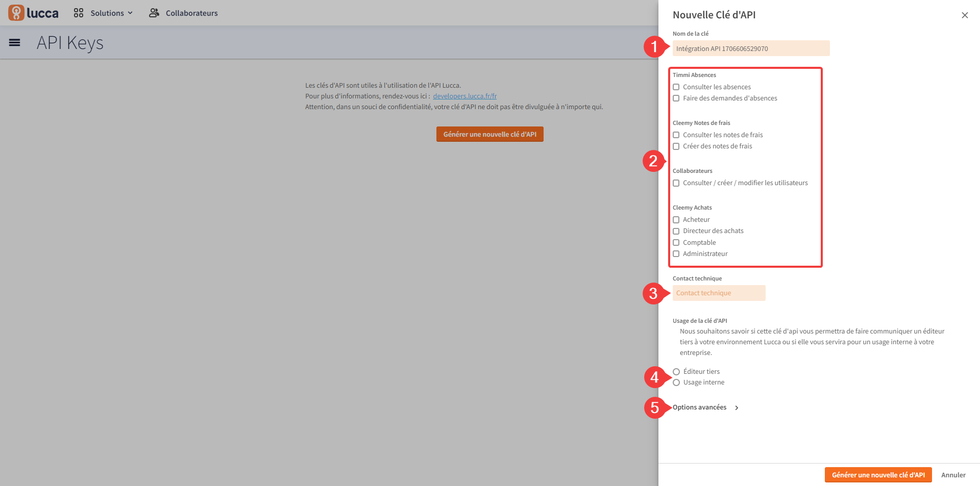The height and width of the screenshot is (486, 980).
Task: Check Consulter les absences
Action: coord(676,87)
